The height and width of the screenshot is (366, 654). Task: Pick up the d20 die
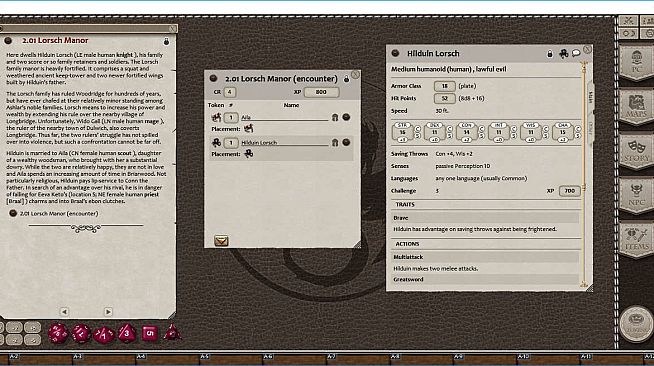(58, 333)
